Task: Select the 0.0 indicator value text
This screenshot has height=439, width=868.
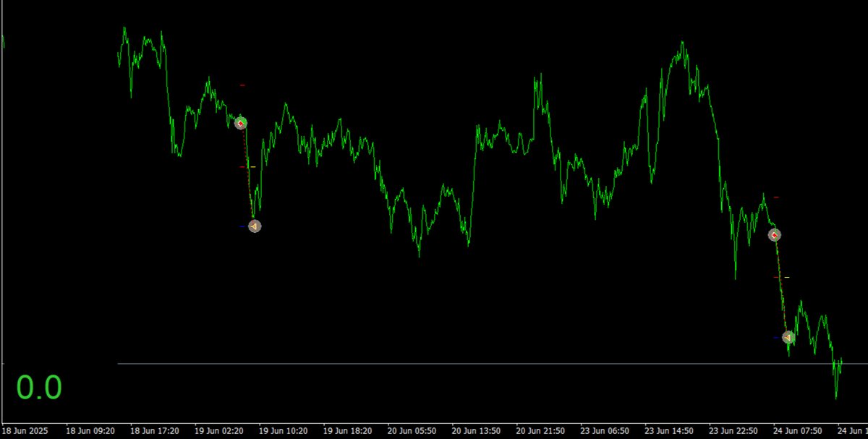Action: point(38,387)
